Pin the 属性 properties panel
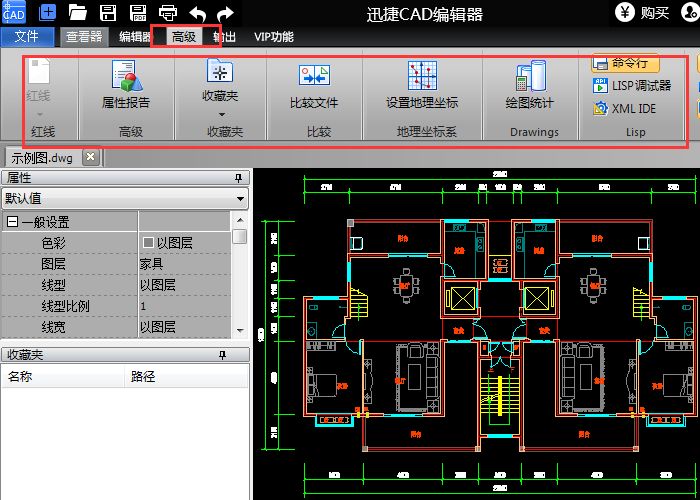The image size is (700, 500). [238, 178]
